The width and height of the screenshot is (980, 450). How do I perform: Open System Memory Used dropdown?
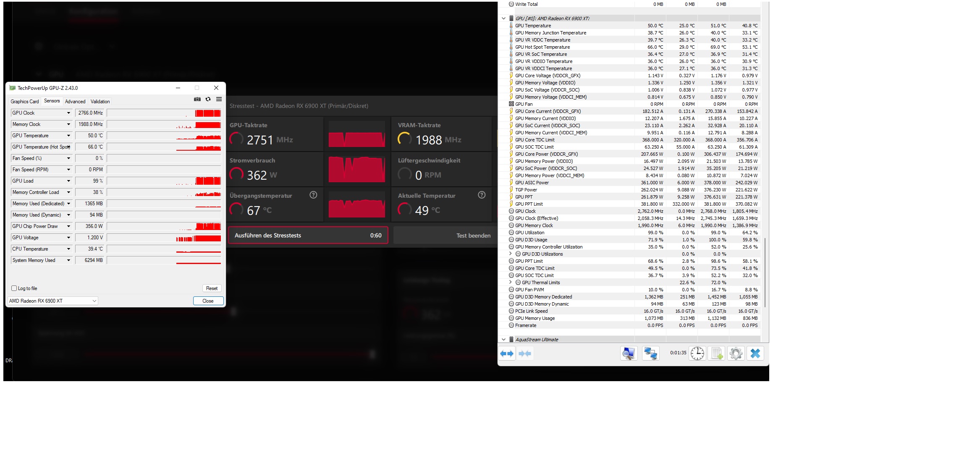point(68,260)
